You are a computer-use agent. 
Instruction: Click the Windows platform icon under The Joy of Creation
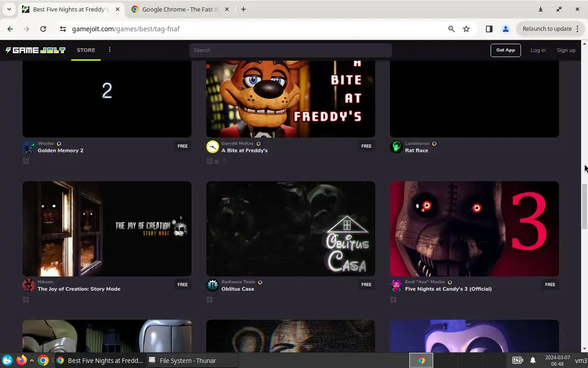click(x=26, y=299)
